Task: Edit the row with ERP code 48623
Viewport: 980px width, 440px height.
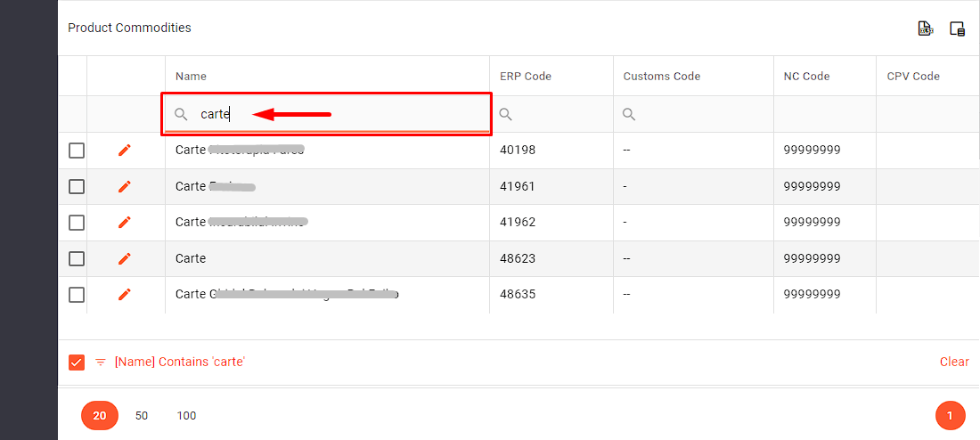Action: tap(125, 258)
